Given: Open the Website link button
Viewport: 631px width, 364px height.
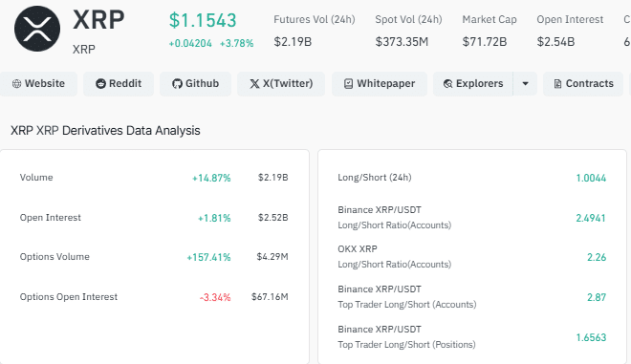Looking at the screenshot, I should tap(38, 84).
